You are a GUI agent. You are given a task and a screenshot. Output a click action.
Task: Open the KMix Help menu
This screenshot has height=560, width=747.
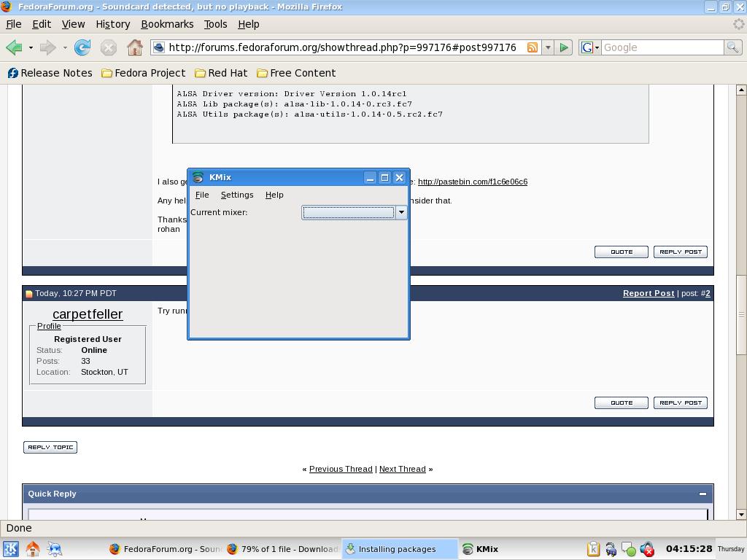tap(274, 195)
